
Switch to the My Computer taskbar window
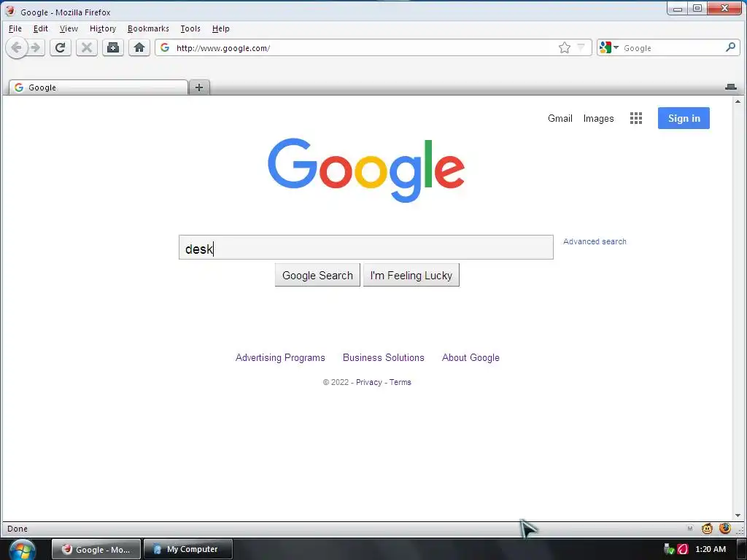188,549
